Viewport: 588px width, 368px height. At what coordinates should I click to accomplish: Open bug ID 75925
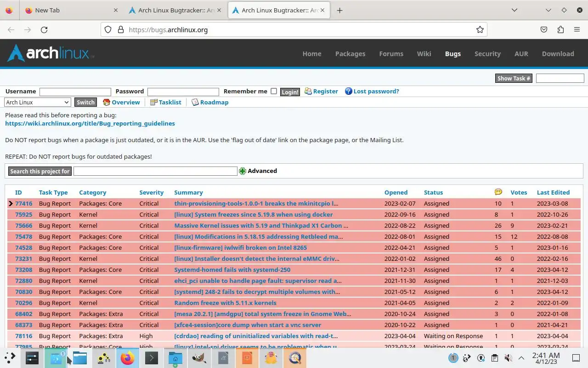coord(24,214)
